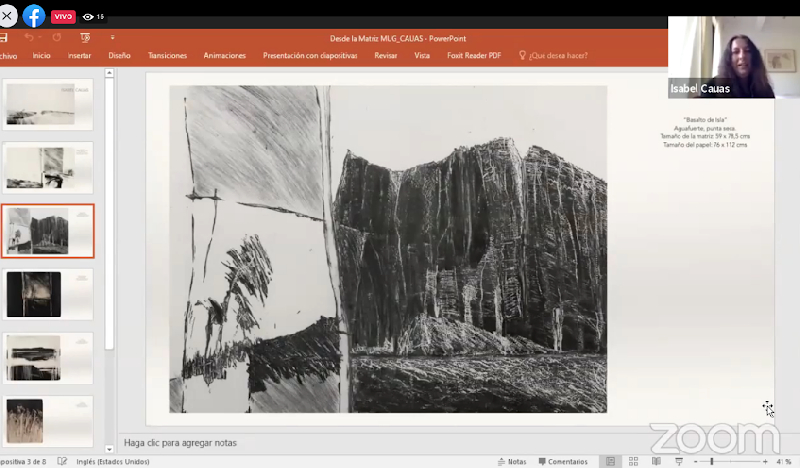The image size is (800, 468).
Task: Start slideshow from beginning icon
Action: (x=85, y=38)
